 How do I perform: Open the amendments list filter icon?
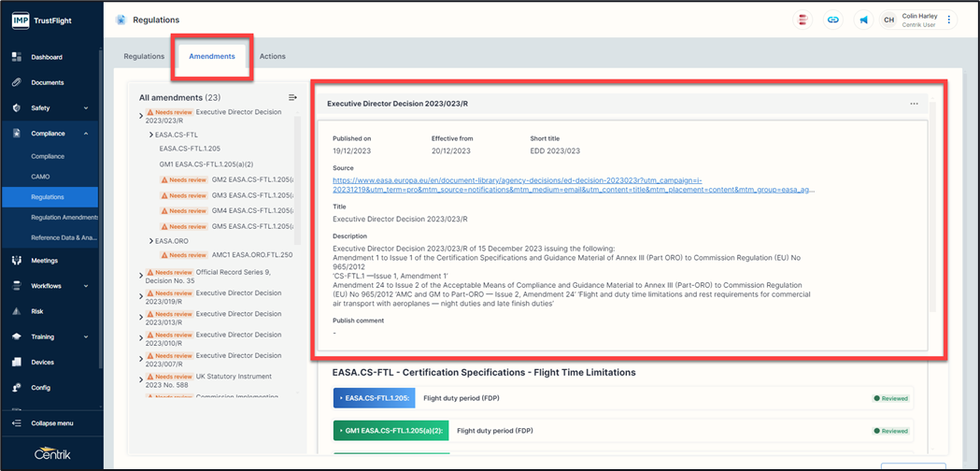click(x=292, y=97)
